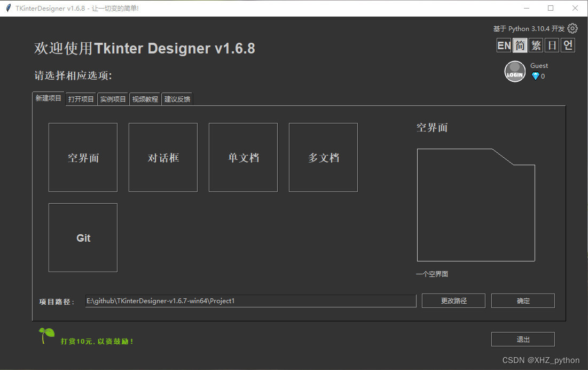Switch to the 新建项目 tab
Screen dimensions: 588x370
pyautogui.click(x=49, y=98)
